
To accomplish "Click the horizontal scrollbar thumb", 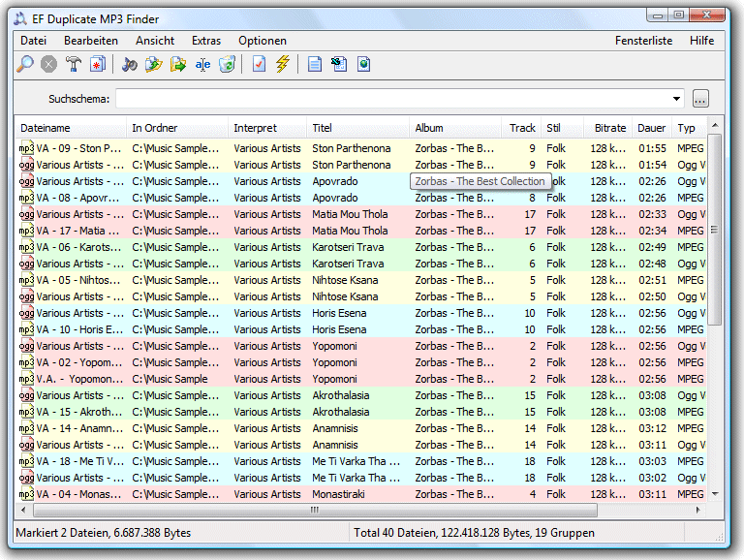I will 315,510.
